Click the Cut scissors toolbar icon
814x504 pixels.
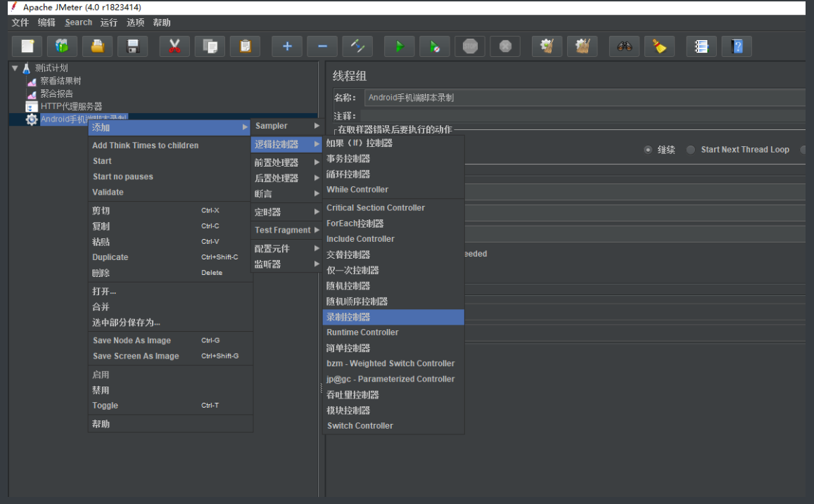pyautogui.click(x=174, y=46)
